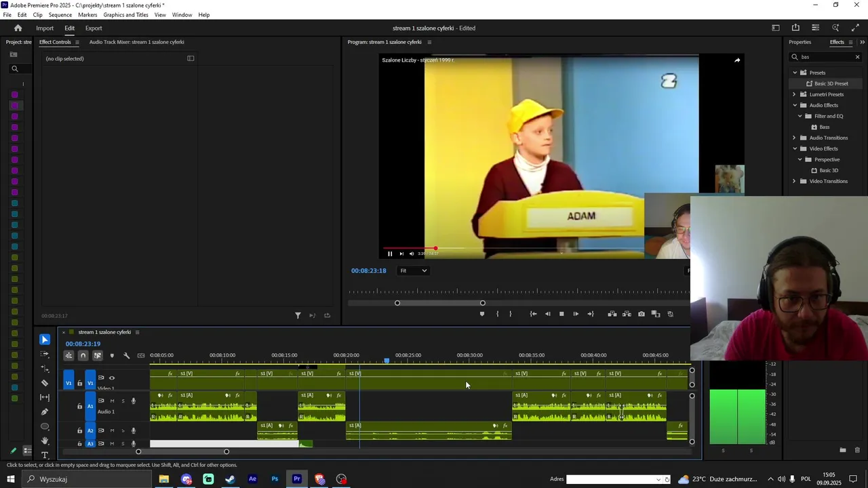Click the Extract button
Viewport: 868px width, 488px height.
coord(627,314)
